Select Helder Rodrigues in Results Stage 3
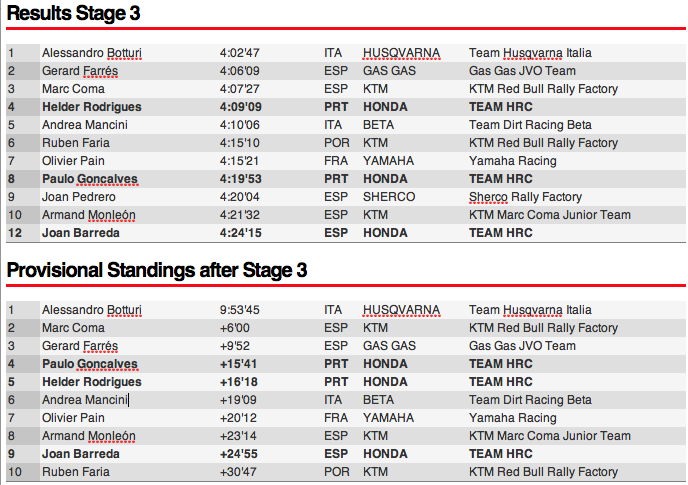Image resolution: width=688 pixels, height=485 pixels. [x=92, y=107]
